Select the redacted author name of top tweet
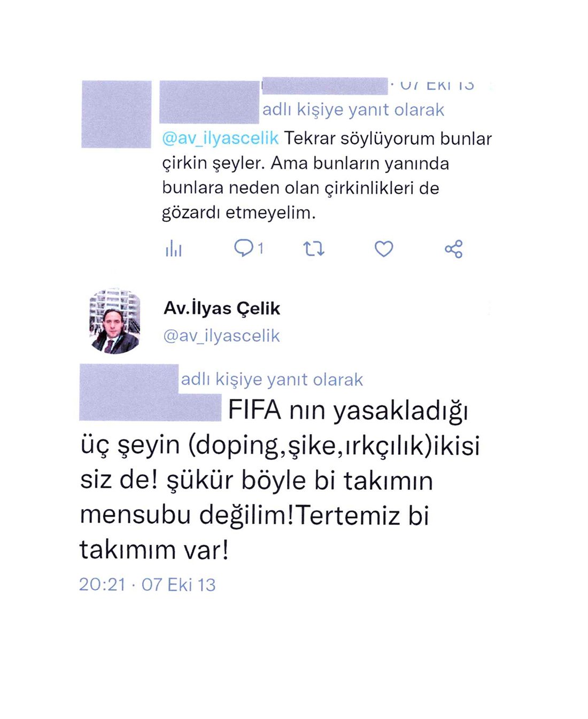 (x=210, y=102)
